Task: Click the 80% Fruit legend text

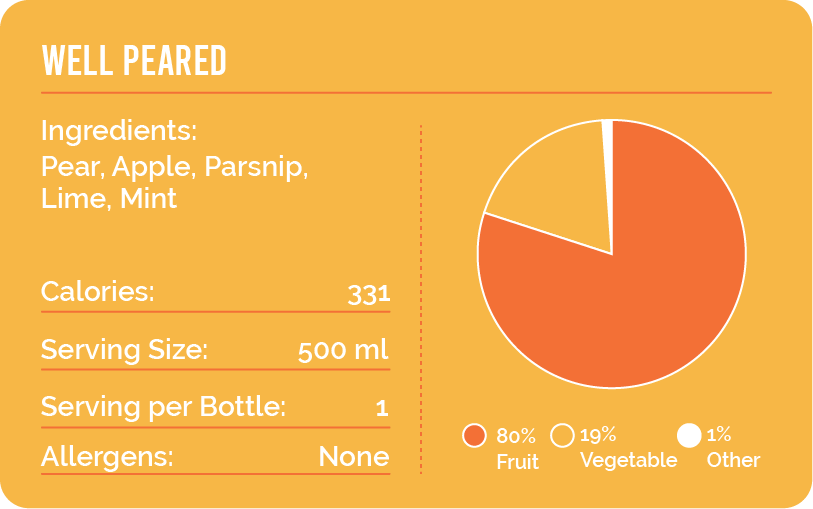Action: point(517,448)
